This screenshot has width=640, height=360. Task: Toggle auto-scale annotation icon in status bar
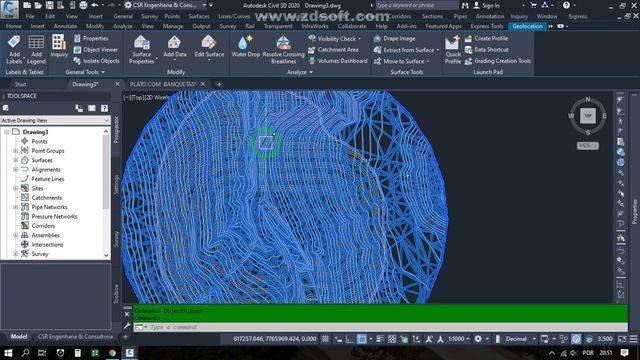coord(440,339)
